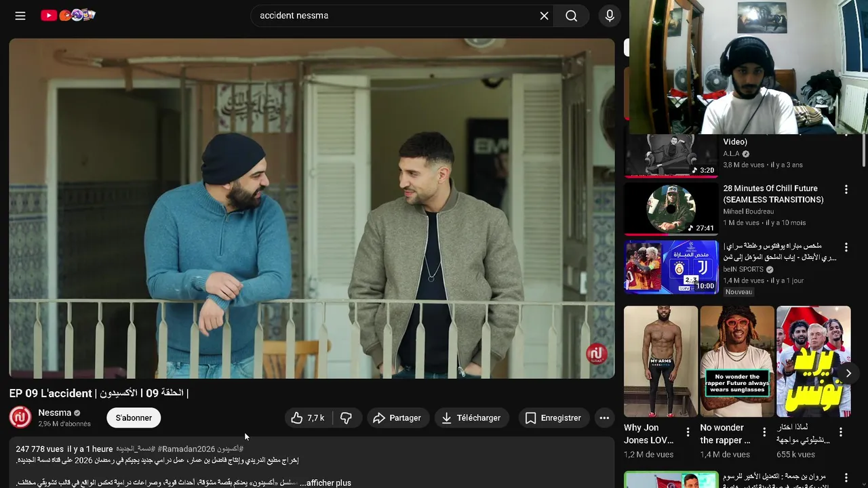
Task: Dislike the video with thumbs down
Action: click(347, 418)
